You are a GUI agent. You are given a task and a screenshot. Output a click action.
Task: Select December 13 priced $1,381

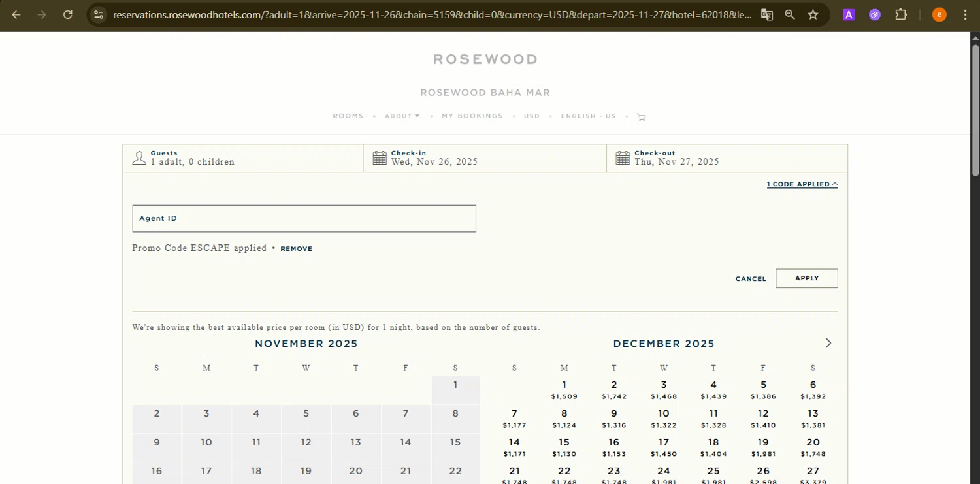pos(813,419)
